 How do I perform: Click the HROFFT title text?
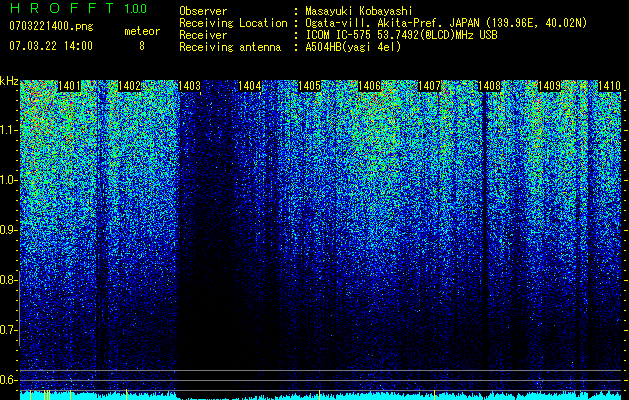coord(62,8)
